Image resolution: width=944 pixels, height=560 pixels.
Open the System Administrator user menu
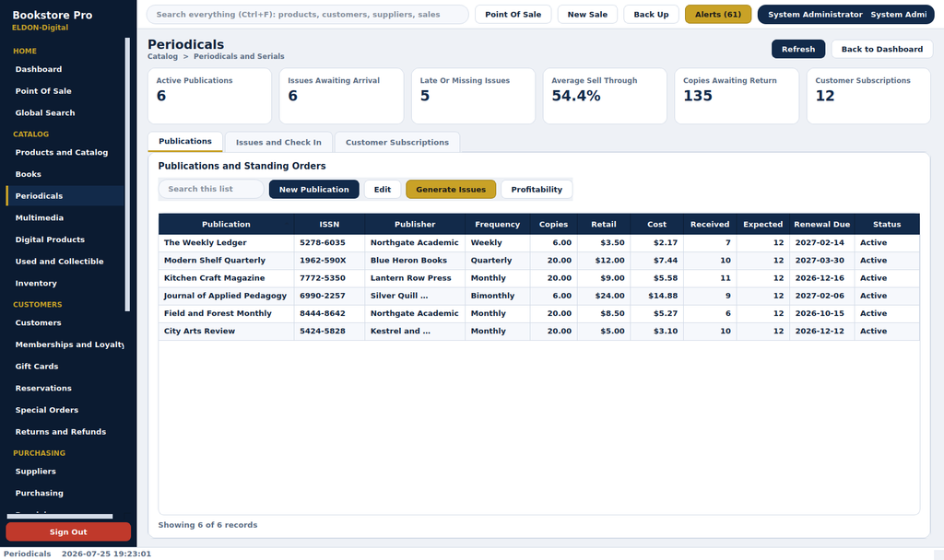[x=845, y=15]
